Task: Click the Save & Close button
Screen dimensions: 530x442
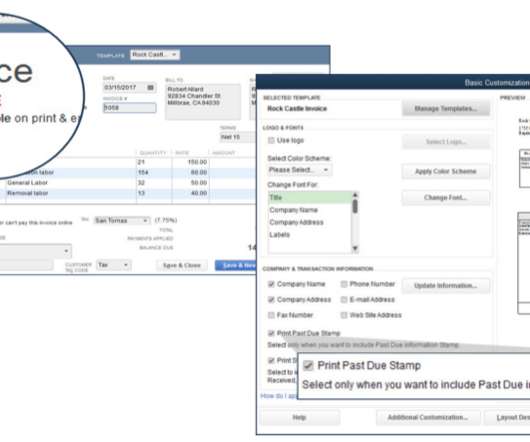Action: 182,265
